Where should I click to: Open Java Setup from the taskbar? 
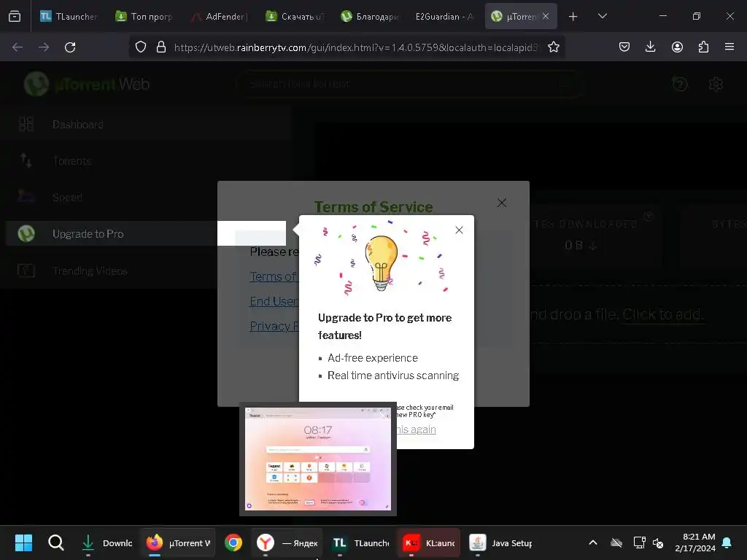tap(500, 542)
